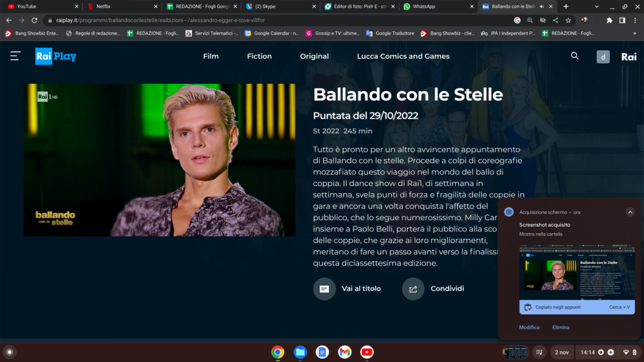The width and height of the screenshot is (644, 362).
Task: Click the Vai al titolo icon
Action: pos(325,289)
